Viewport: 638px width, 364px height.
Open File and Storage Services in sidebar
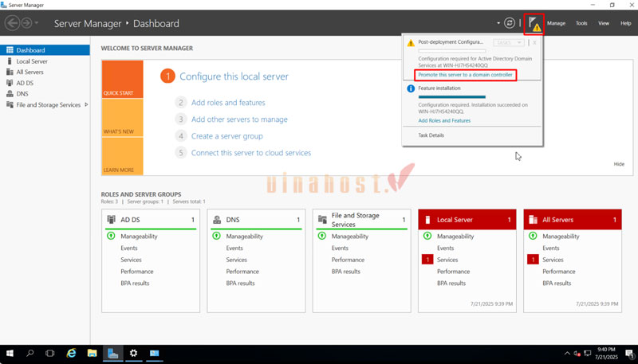(x=48, y=105)
